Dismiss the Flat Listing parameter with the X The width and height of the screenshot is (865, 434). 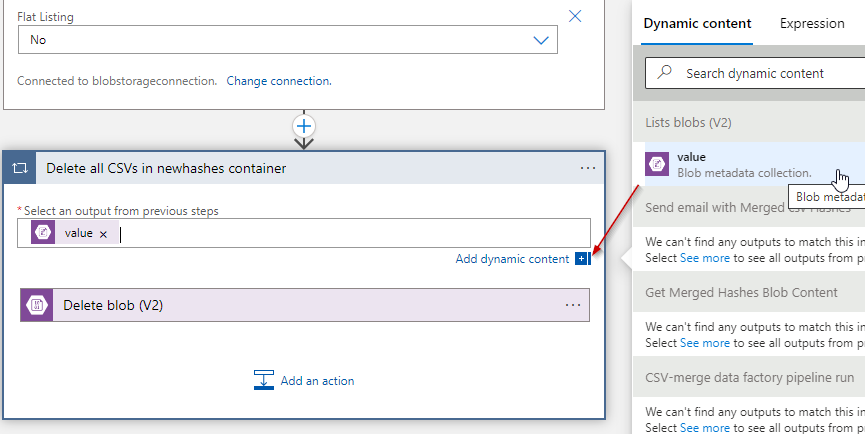(x=575, y=16)
